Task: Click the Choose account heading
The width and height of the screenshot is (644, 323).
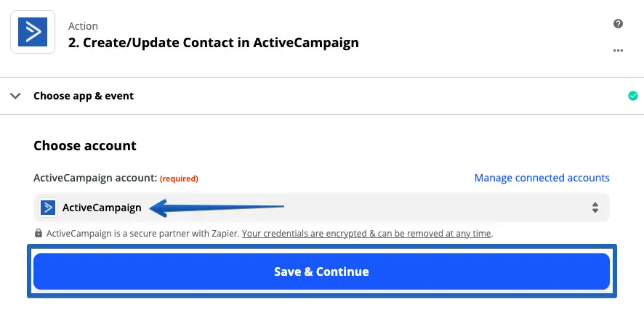Action: (x=85, y=146)
